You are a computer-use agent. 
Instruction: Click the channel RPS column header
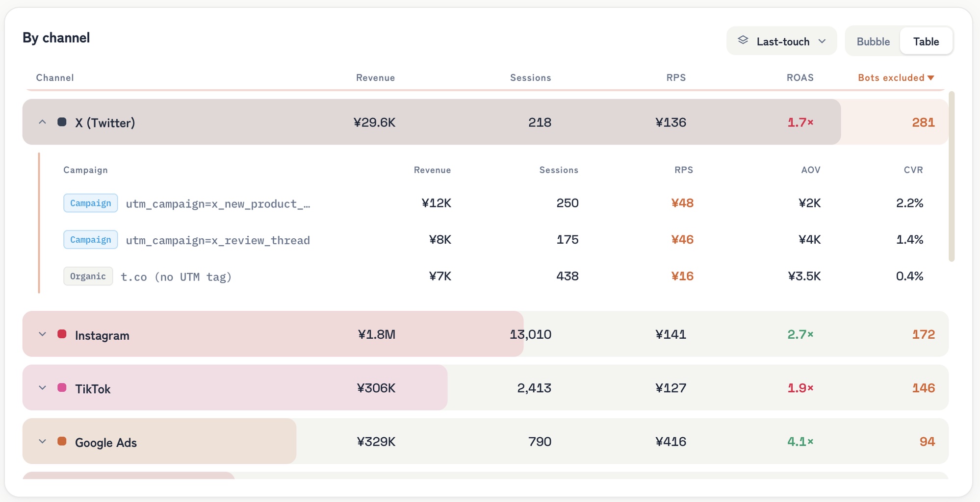coord(676,77)
